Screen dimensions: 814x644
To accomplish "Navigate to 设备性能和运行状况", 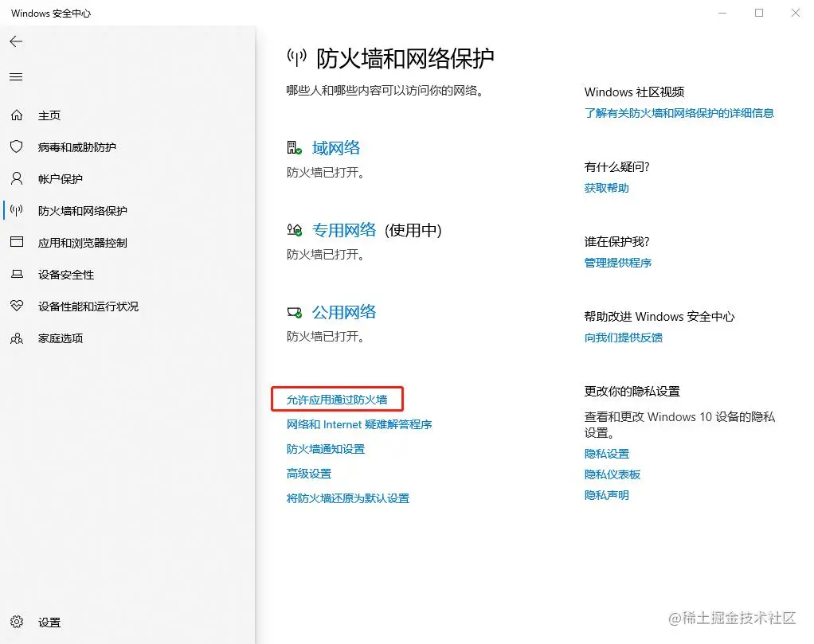I will [88, 306].
